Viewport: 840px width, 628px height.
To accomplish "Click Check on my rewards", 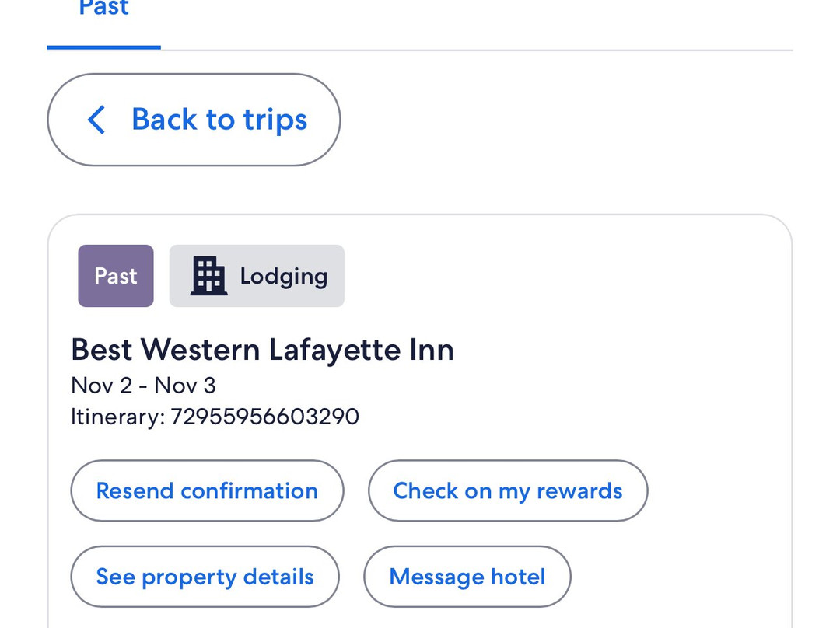I will pyautogui.click(x=507, y=490).
